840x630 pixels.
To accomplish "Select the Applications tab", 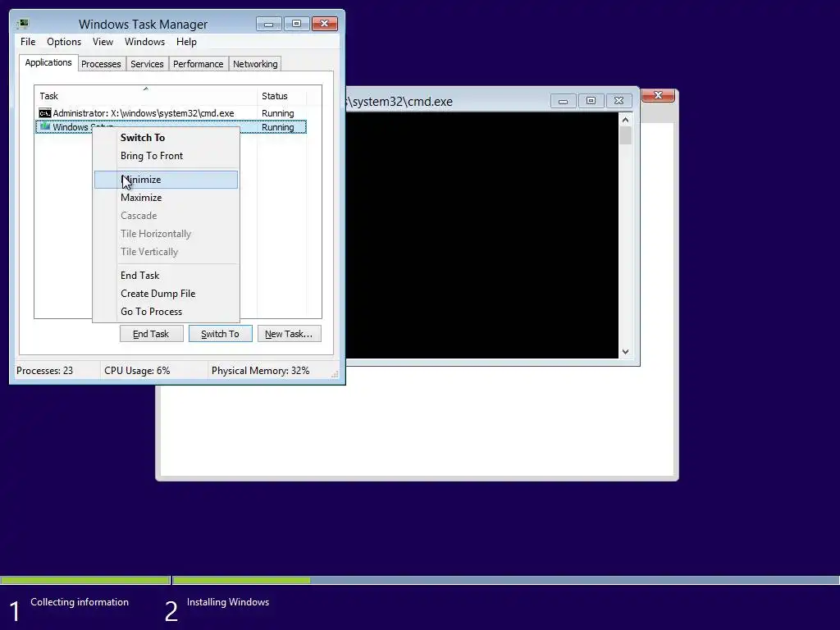I will click(48, 62).
